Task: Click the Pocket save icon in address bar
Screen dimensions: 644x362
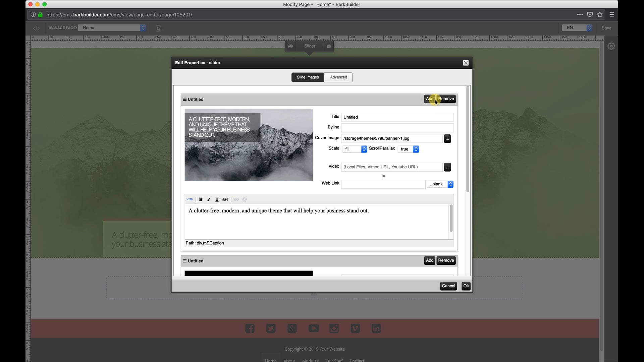Action: pos(590,15)
